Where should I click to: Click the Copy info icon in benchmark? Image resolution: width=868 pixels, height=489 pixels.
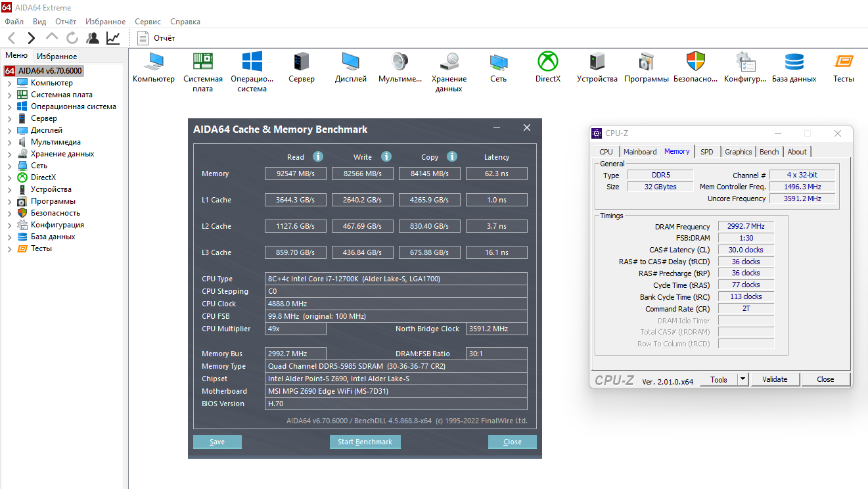[452, 156]
